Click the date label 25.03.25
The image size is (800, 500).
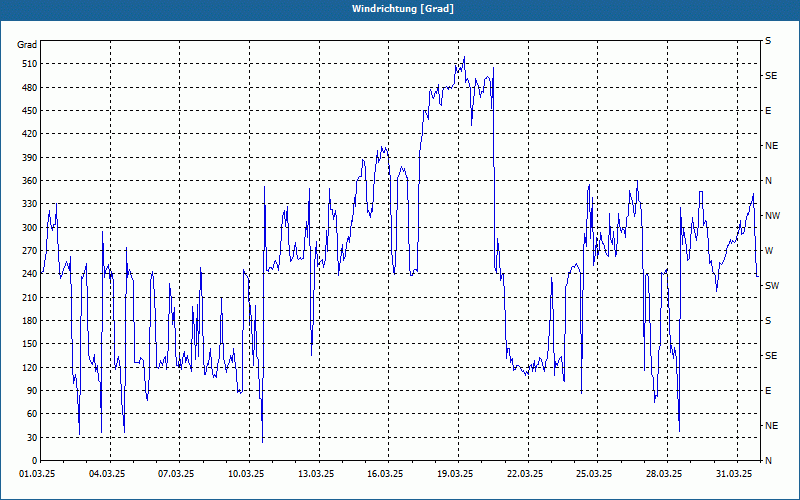click(594, 474)
